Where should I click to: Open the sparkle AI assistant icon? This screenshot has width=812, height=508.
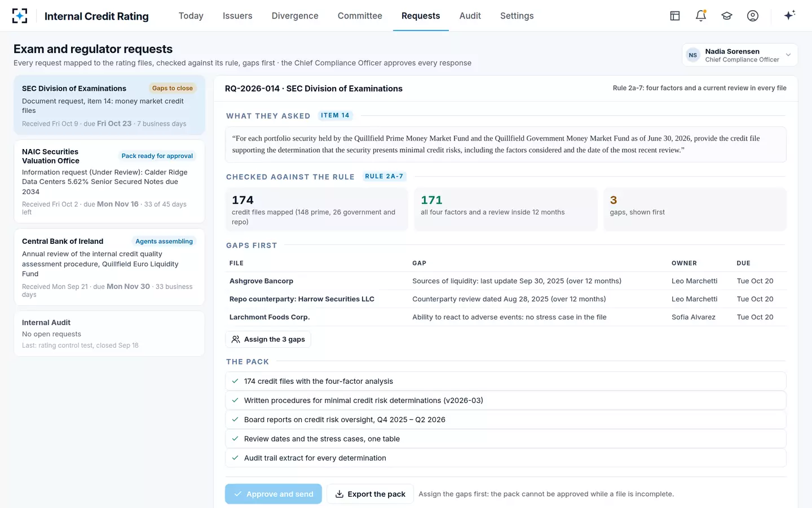click(x=789, y=15)
